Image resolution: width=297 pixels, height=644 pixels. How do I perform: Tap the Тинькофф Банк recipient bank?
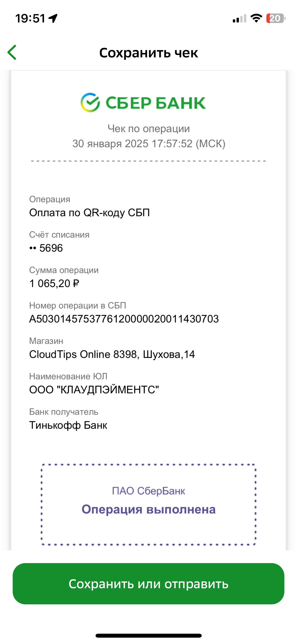pos(68,425)
